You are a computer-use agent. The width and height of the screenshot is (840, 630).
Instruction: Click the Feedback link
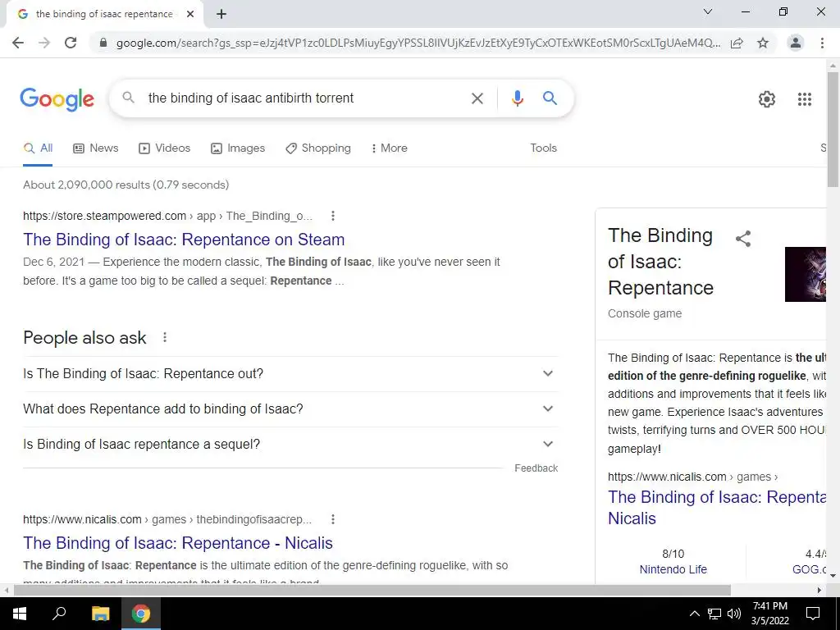tap(536, 468)
